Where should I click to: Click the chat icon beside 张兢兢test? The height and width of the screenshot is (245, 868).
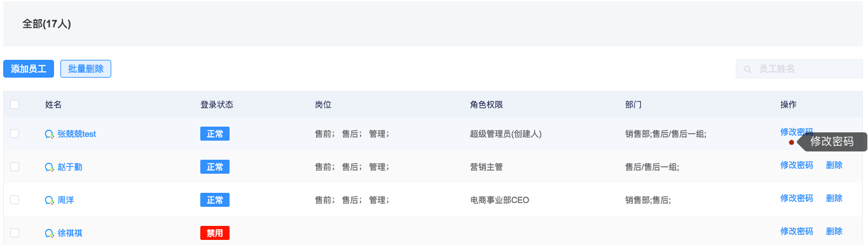(49, 134)
